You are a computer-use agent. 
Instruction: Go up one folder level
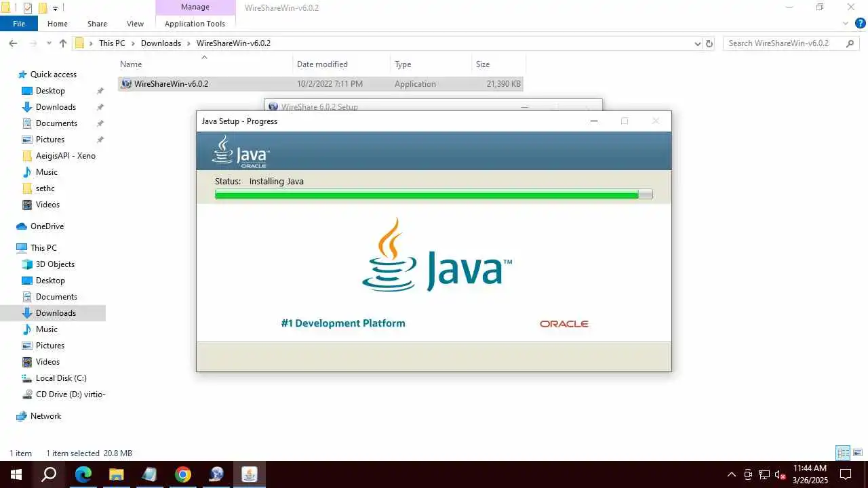63,43
